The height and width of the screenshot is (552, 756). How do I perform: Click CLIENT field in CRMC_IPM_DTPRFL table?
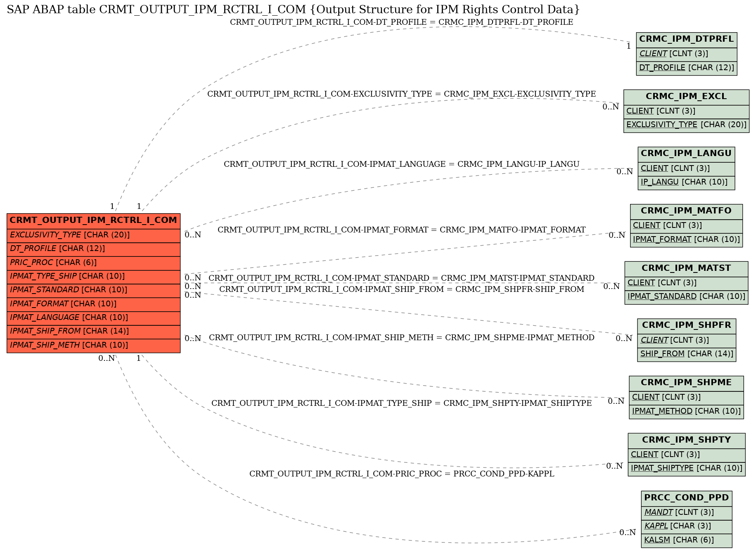pos(686,54)
